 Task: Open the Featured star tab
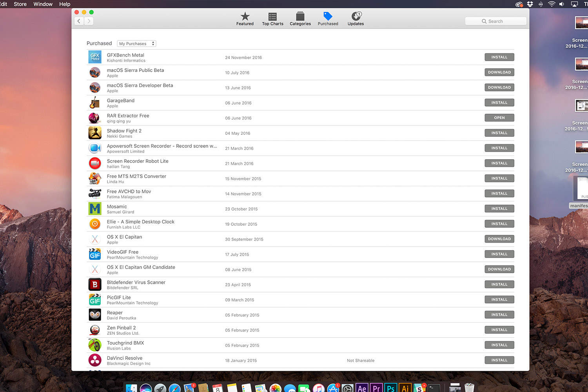pos(245,18)
